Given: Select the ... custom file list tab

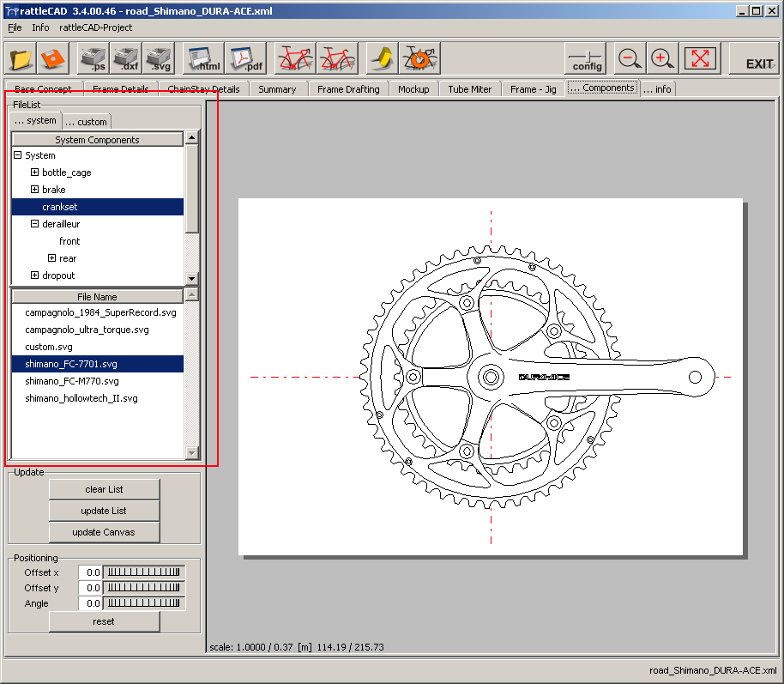Looking at the screenshot, I should pyautogui.click(x=86, y=122).
